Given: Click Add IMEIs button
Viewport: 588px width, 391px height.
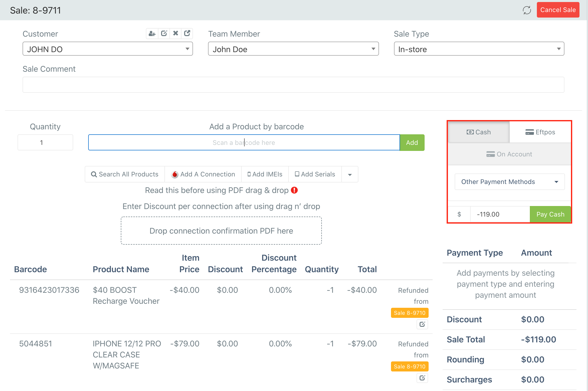Looking at the screenshot, I should tap(265, 174).
